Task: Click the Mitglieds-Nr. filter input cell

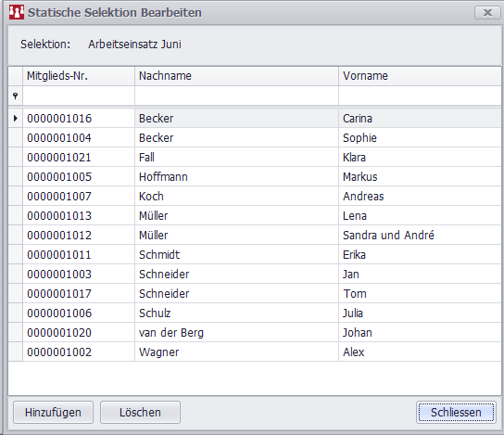Action: click(79, 96)
